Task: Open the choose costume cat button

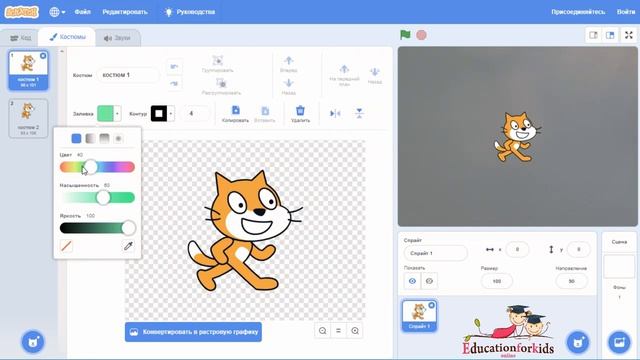Action: click(33, 342)
